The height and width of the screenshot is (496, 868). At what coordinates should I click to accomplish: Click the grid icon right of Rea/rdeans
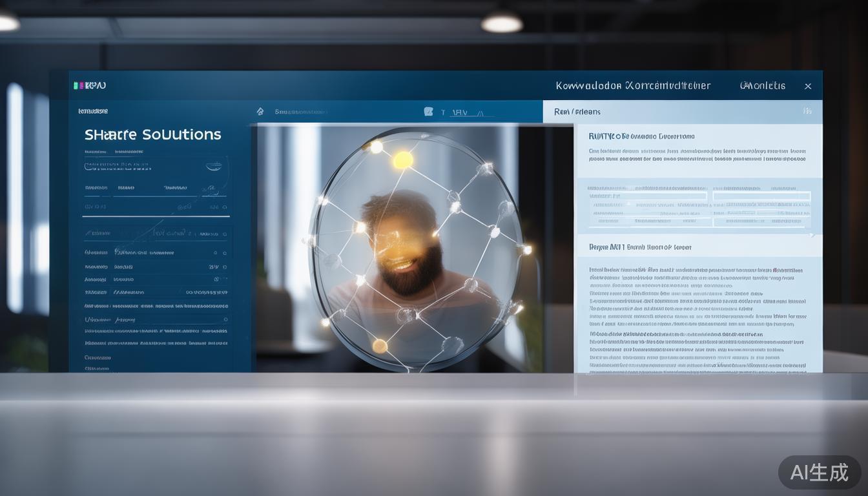coord(807,111)
